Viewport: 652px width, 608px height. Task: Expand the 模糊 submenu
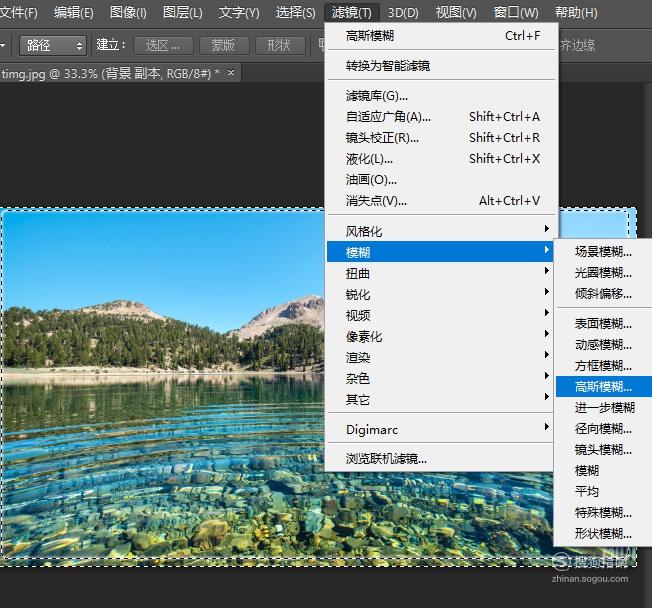click(440, 252)
